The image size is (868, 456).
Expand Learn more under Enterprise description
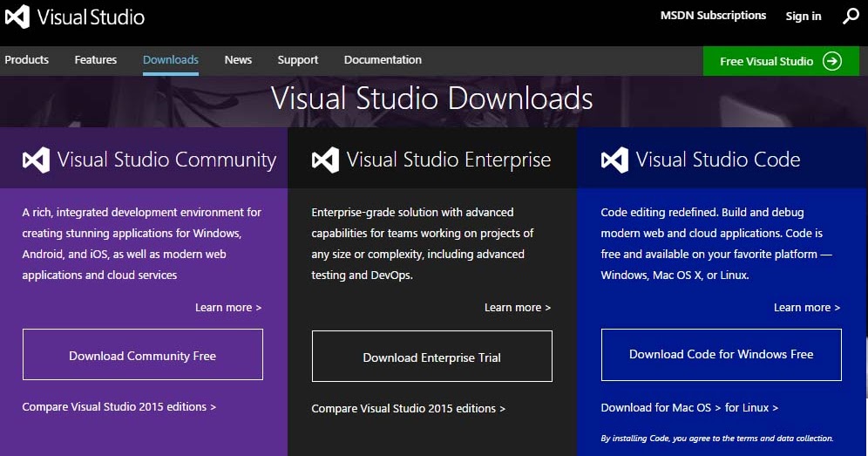518,308
